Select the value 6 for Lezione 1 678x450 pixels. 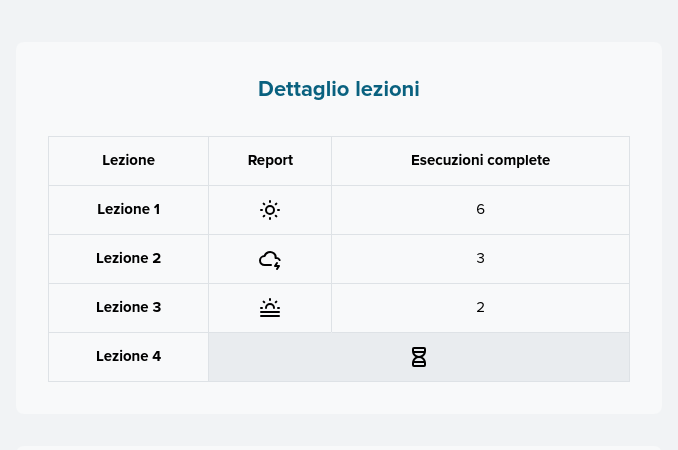pyautogui.click(x=480, y=209)
